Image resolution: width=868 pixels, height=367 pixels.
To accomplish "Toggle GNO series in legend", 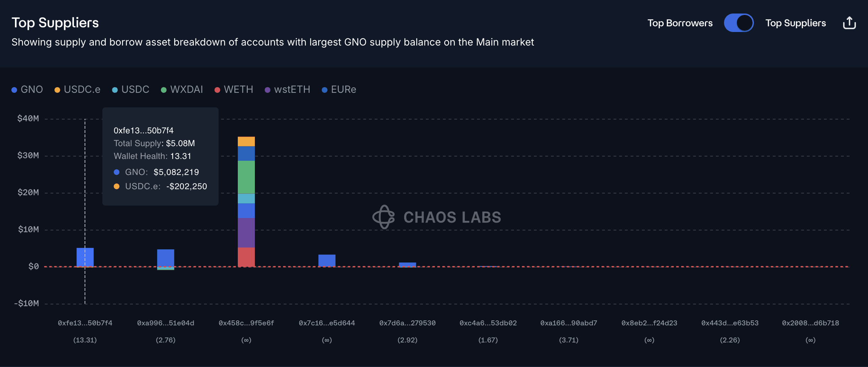I will coord(27,90).
